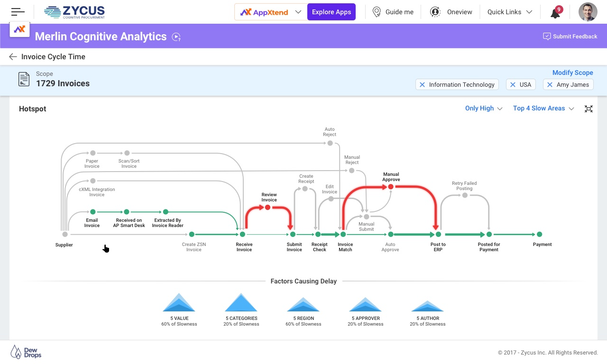Play the Merlin Cognitive Analytics intro video icon

pyautogui.click(x=176, y=37)
